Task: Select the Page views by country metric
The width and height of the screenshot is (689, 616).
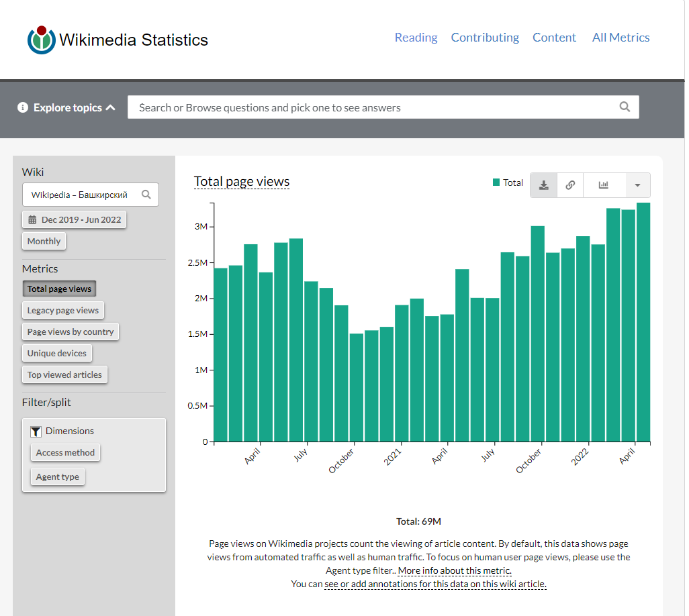Action: click(x=71, y=332)
